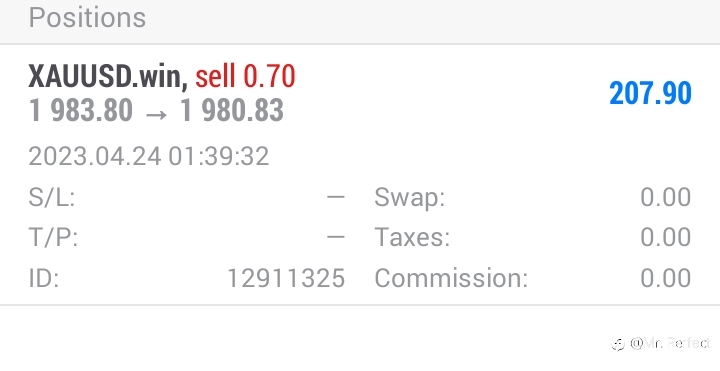Click the T/P label
Screen dimensions: 720x371
click(x=53, y=237)
